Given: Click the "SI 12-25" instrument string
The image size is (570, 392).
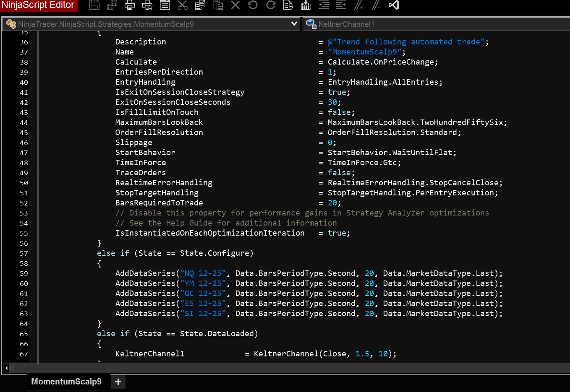Looking at the screenshot, I should 203,314.
